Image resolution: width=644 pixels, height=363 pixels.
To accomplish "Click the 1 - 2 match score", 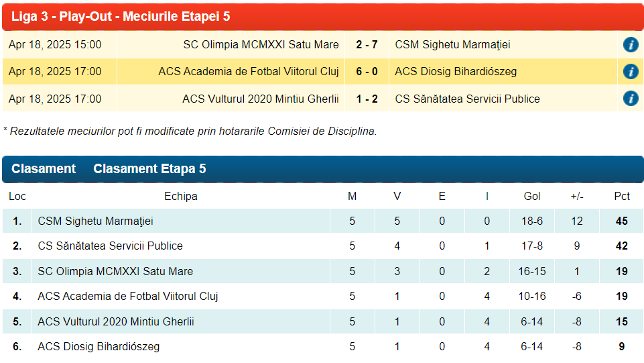I will click(367, 99).
